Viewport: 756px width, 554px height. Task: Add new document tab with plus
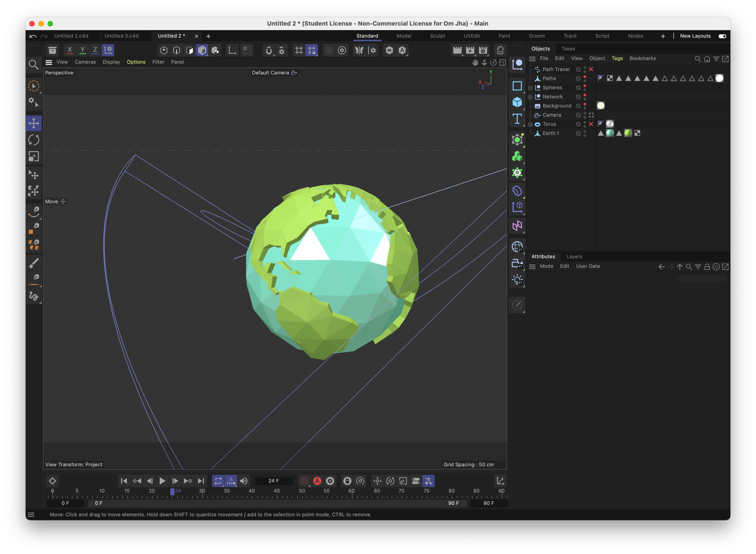point(208,36)
